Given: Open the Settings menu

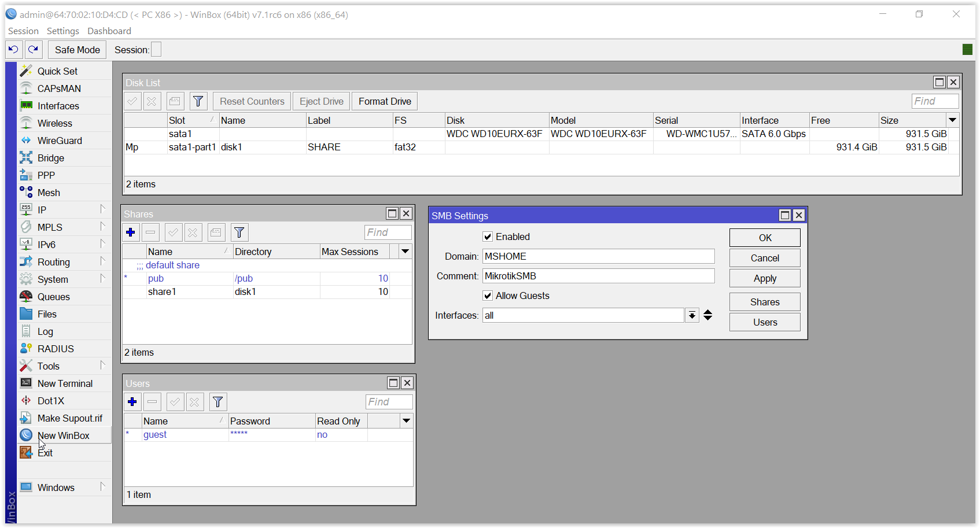Looking at the screenshot, I should click(63, 31).
